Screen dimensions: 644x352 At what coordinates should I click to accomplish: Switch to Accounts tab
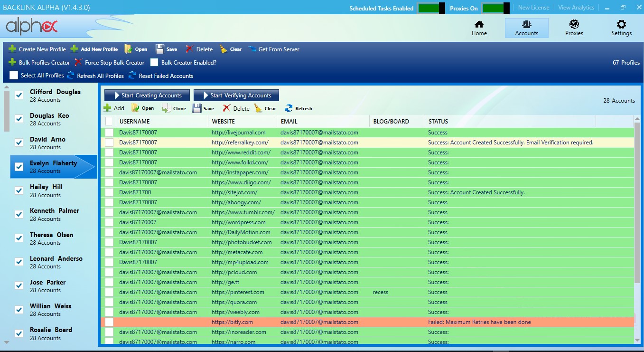click(527, 28)
